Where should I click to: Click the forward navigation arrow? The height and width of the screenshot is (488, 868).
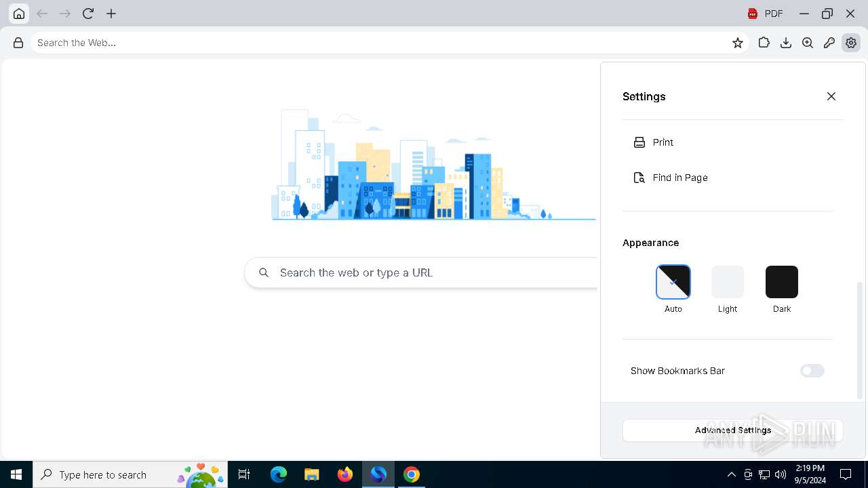[65, 14]
